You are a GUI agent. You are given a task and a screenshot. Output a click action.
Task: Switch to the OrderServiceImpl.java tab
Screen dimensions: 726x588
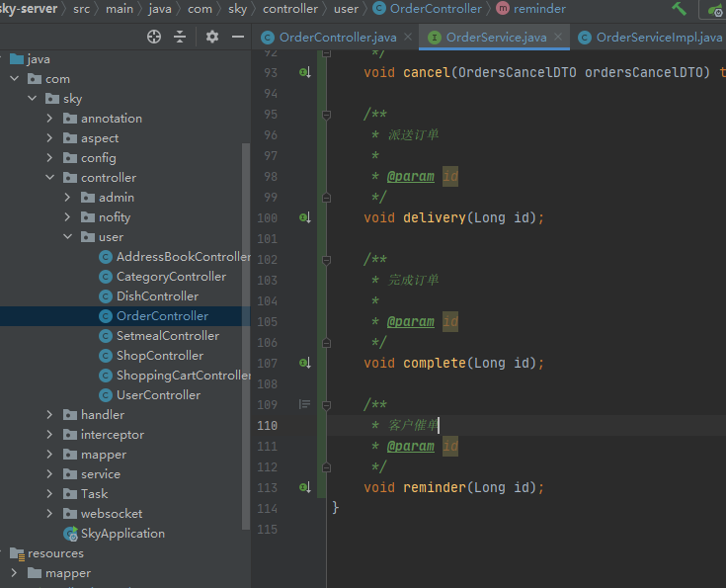658,38
